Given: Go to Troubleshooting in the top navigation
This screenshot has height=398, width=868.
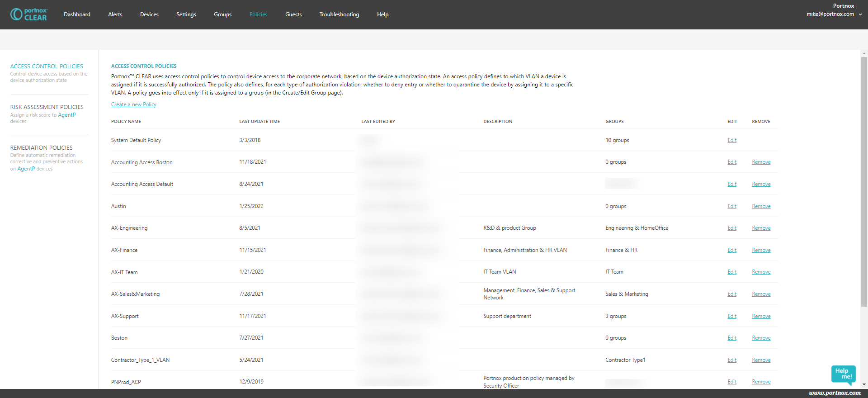Looking at the screenshot, I should pos(339,14).
